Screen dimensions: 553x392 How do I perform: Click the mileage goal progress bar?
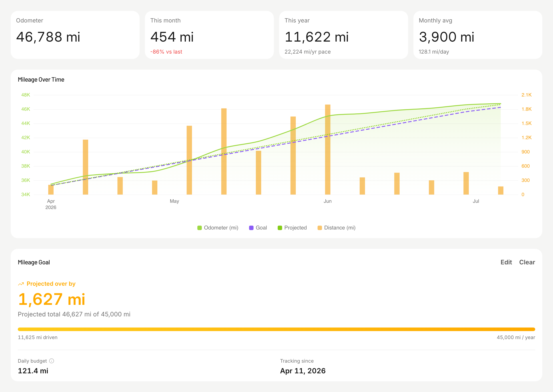(276, 329)
